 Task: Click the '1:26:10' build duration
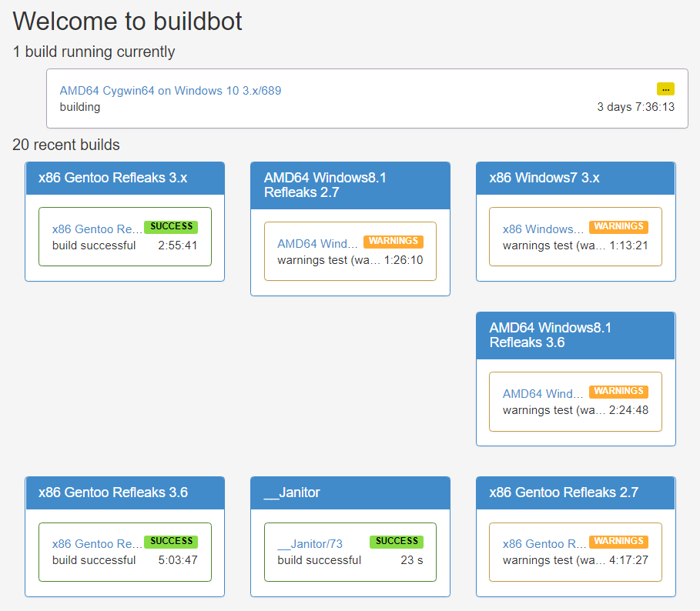click(404, 260)
